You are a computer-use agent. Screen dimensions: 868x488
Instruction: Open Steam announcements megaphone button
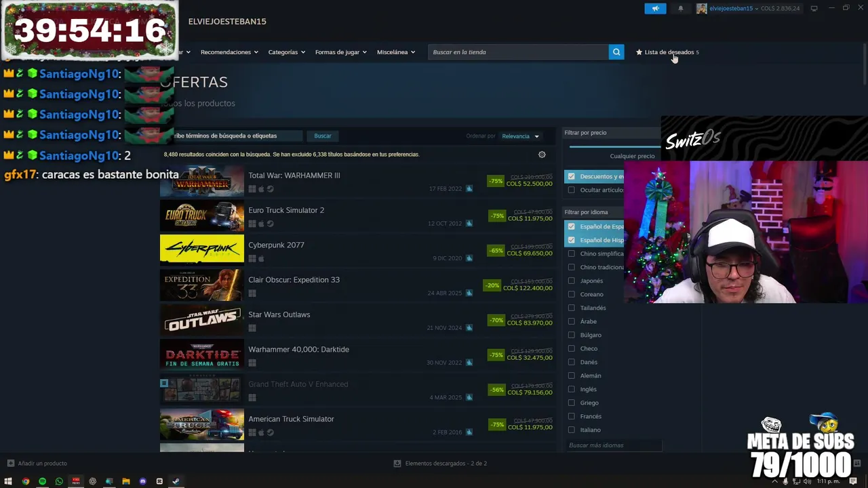(x=655, y=9)
